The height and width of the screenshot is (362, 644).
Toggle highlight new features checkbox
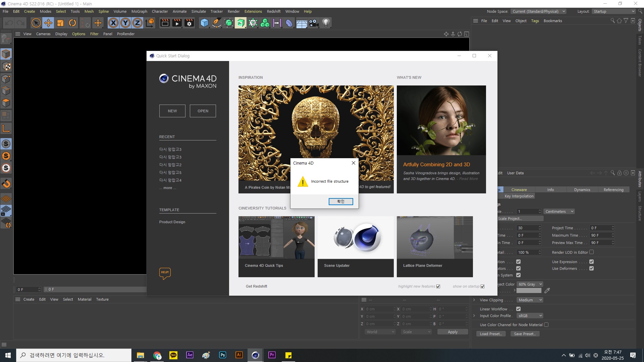(438, 286)
